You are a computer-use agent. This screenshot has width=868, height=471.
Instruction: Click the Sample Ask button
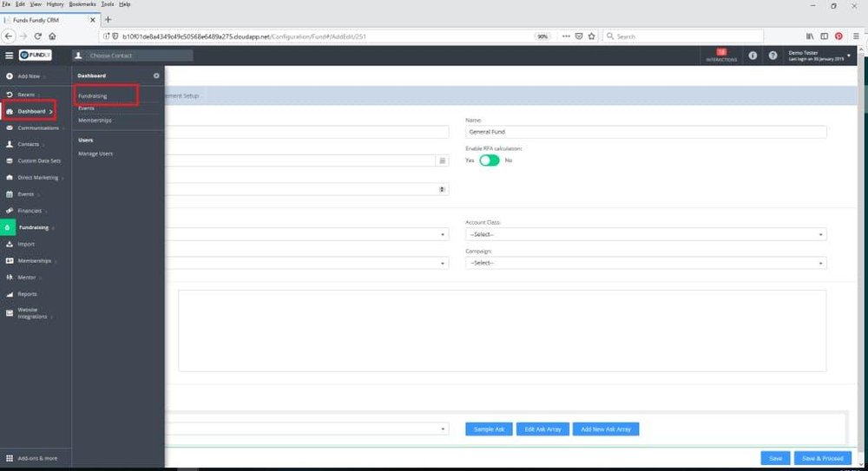point(489,429)
